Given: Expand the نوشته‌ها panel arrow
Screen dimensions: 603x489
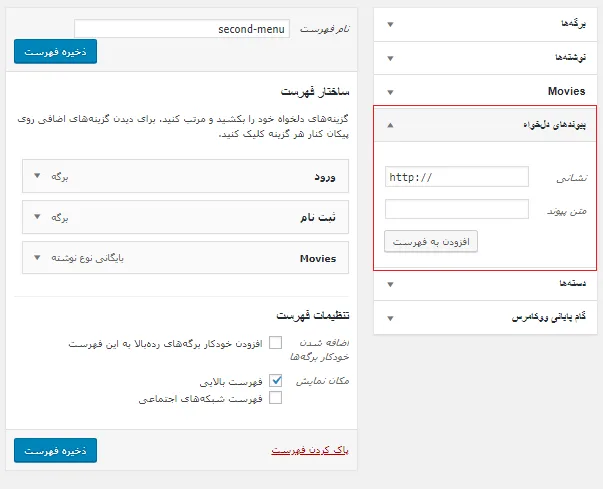Looking at the screenshot, I should tap(390, 58).
